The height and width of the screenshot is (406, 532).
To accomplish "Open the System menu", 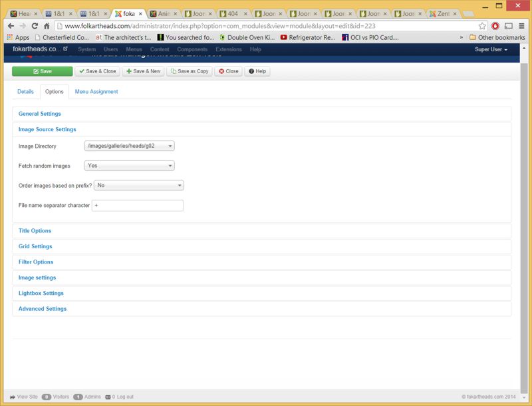I will point(87,49).
